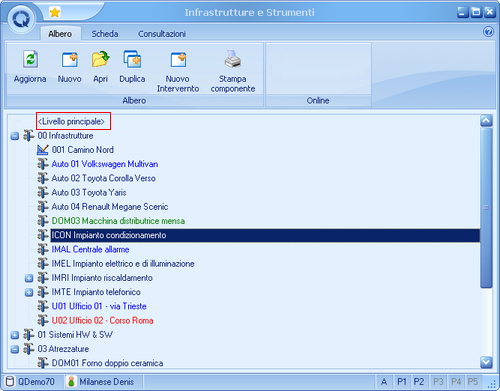This screenshot has width=500, height=391.
Task: Click the Aggiorna refresh icon
Action: [30, 59]
